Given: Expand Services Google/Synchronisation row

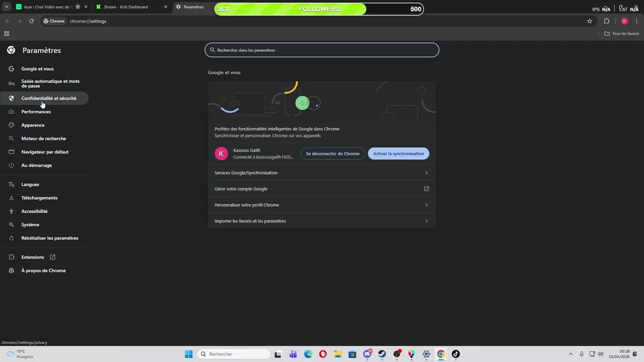Looking at the screenshot, I should coord(322,173).
